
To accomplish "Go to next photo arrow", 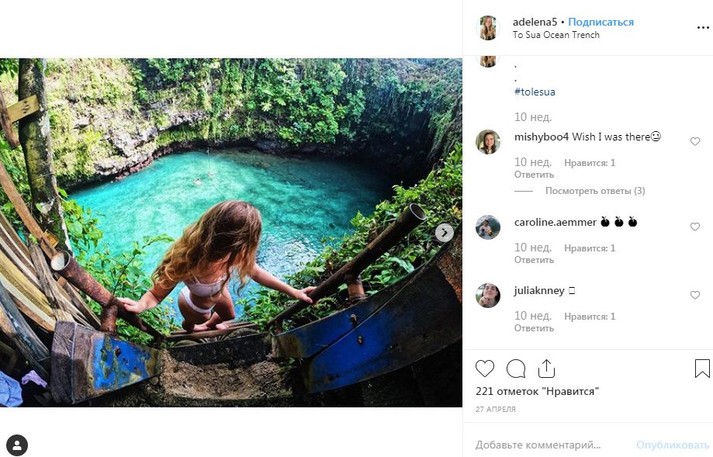I will coord(444,232).
